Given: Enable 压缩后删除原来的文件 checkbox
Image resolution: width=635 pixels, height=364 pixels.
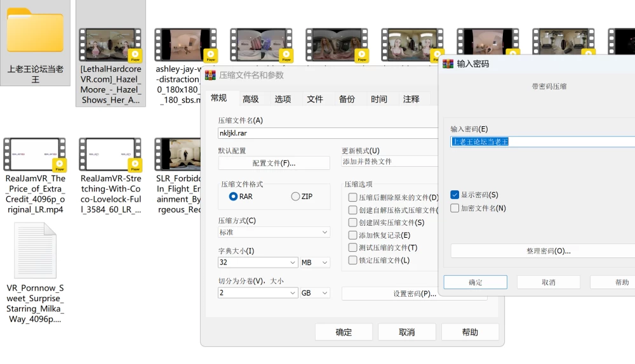Looking at the screenshot, I should coord(352,197).
